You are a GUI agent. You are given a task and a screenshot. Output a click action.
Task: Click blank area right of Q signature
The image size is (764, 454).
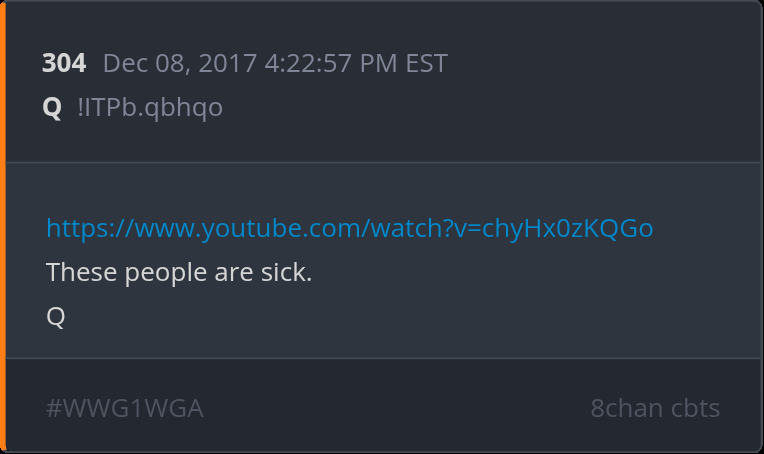click(x=390, y=318)
